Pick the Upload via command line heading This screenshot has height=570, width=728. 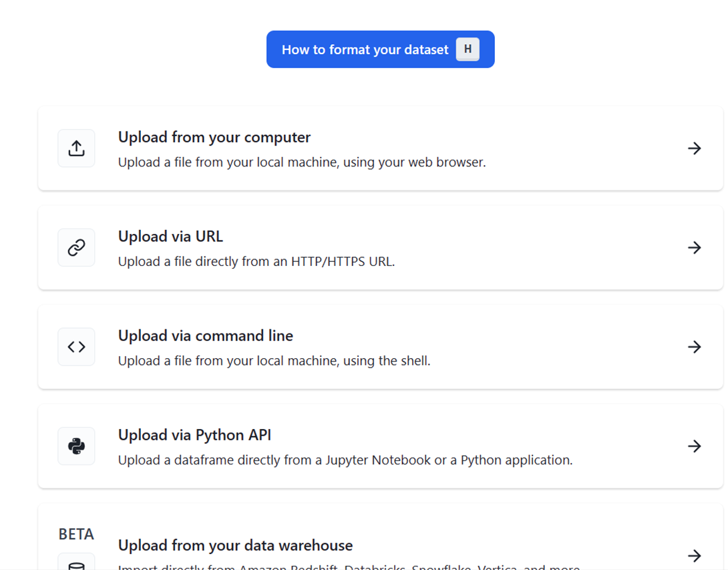click(x=206, y=336)
